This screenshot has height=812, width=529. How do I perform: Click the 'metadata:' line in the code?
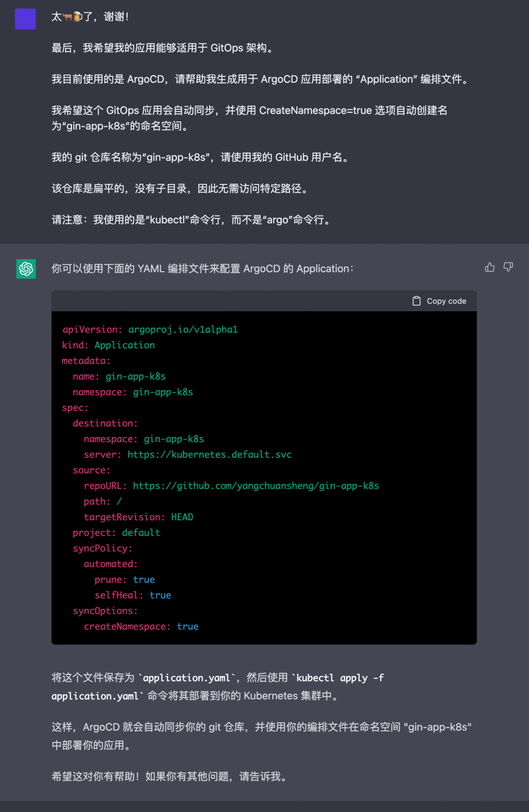[86, 361]
